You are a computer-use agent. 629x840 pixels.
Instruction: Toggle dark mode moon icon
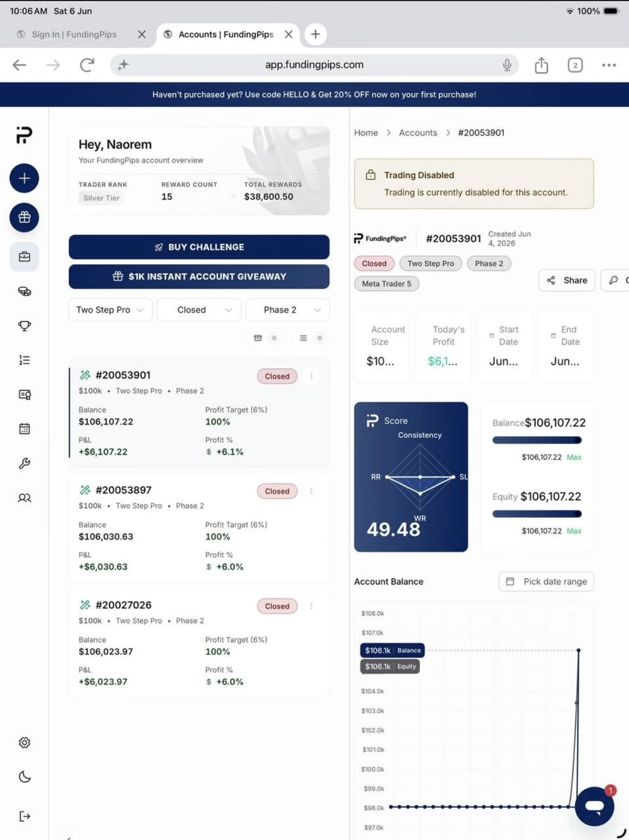tap(24, 776)
